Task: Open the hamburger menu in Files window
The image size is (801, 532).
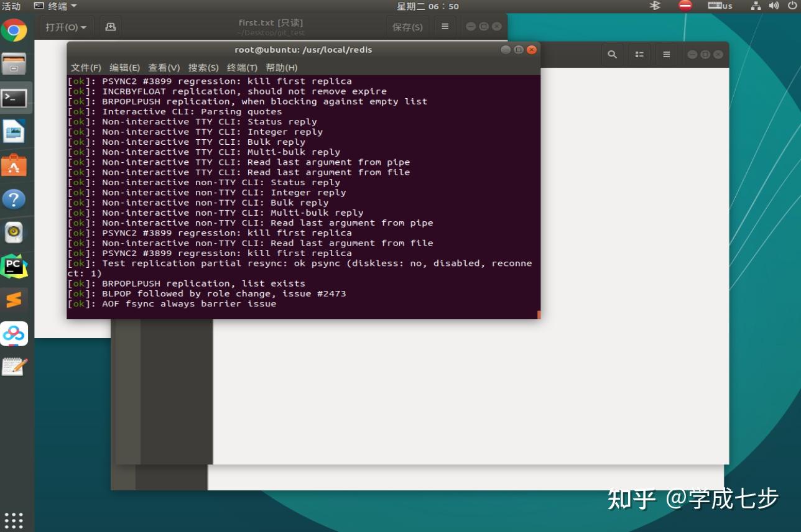Action: coord(666,55)
